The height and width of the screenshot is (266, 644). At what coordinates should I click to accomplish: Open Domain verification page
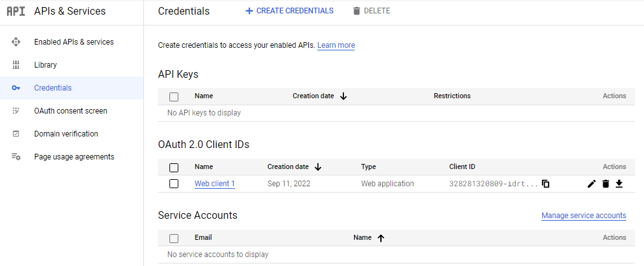(66, 134)
